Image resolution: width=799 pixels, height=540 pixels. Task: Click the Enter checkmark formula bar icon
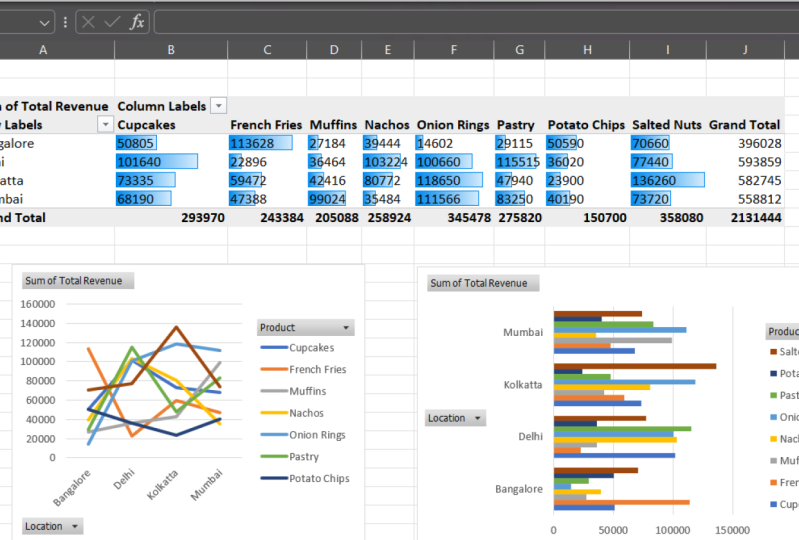(112, 22)
